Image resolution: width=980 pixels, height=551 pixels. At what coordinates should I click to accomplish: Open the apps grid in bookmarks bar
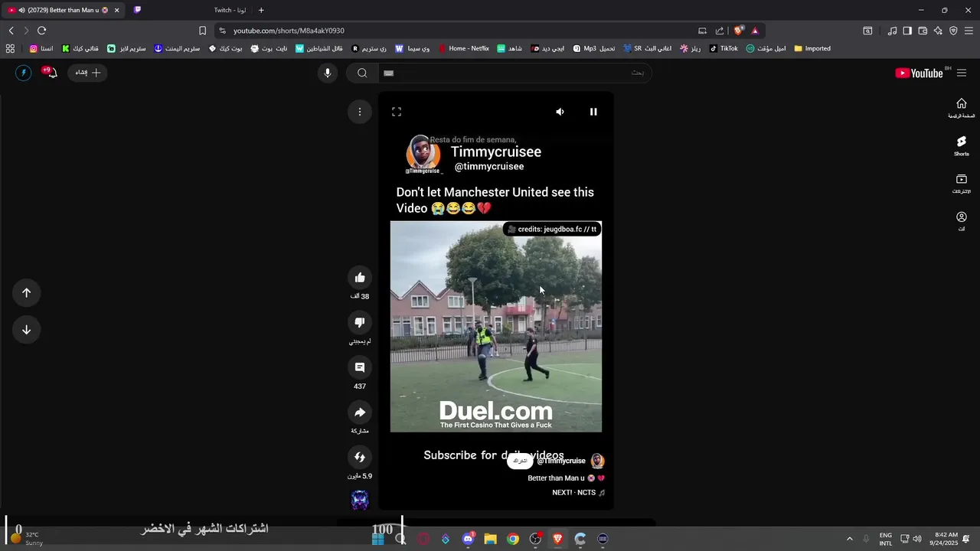coord(10,48)
